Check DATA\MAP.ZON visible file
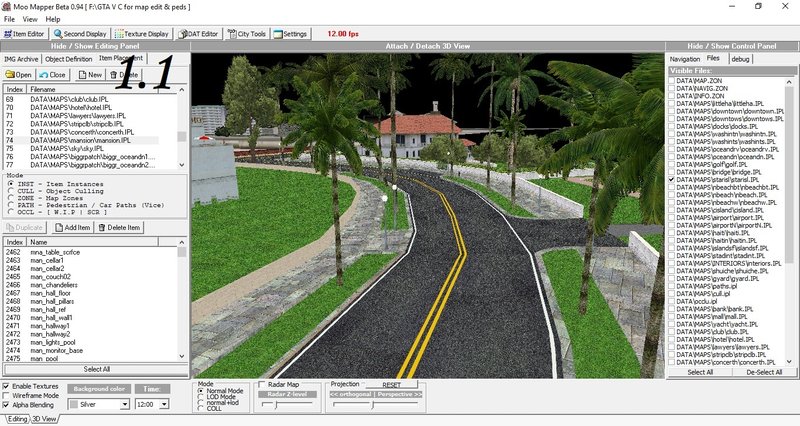800x426 pixels. (x=672, y=81)
